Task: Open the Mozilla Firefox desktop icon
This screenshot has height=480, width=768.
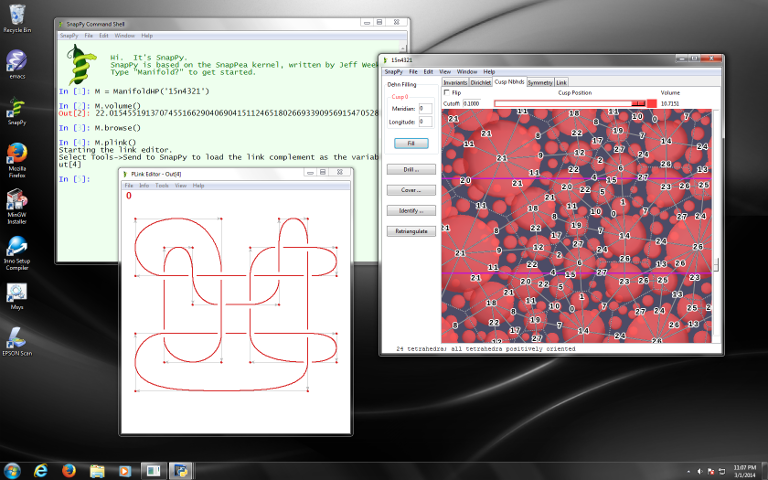Action: pyautogui.click(x=17, y=159)
